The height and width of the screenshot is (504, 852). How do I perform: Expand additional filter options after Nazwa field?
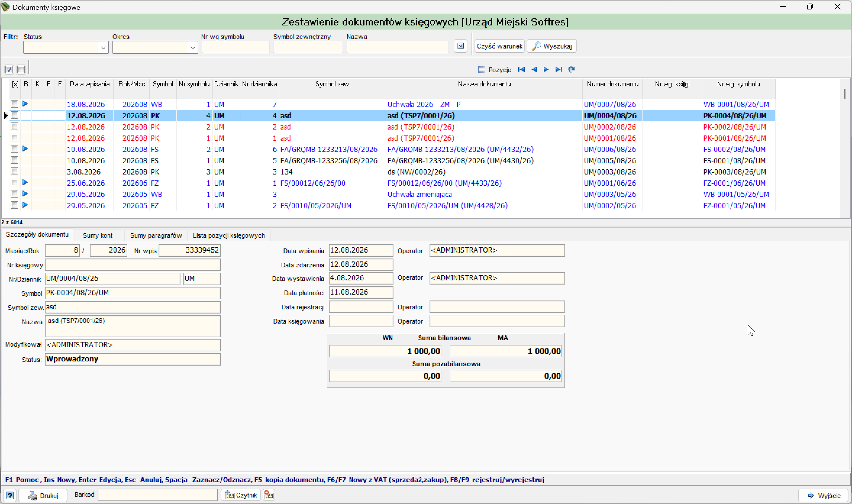(x=461, y=46)
